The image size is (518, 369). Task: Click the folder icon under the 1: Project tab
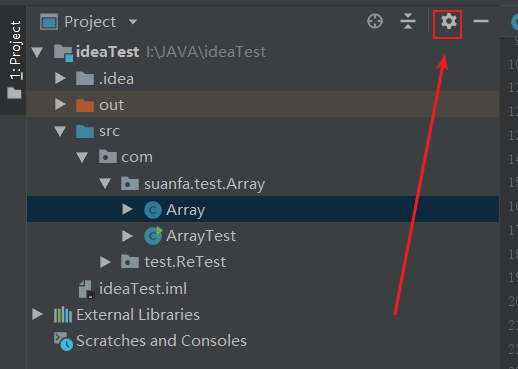(14, 93)
